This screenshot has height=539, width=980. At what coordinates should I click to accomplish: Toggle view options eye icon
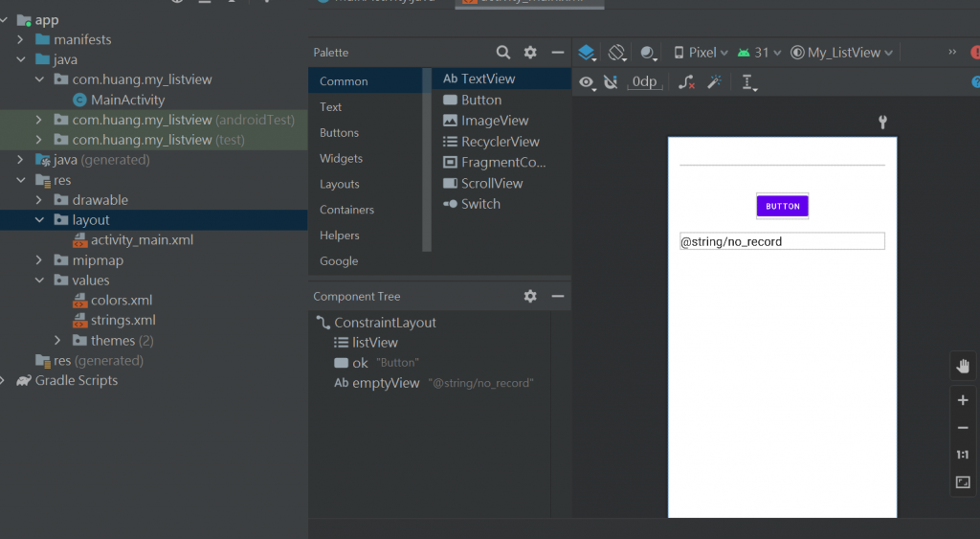587,82
